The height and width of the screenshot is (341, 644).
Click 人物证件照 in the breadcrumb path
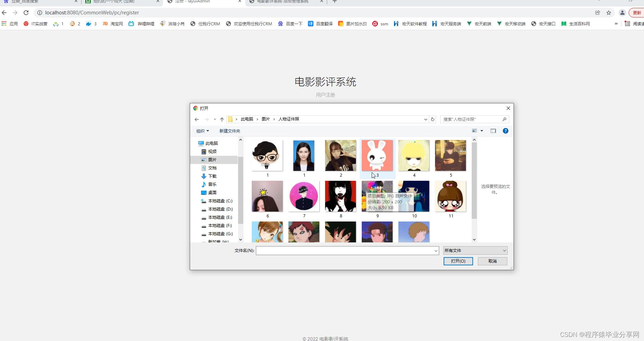coord(289,119)
